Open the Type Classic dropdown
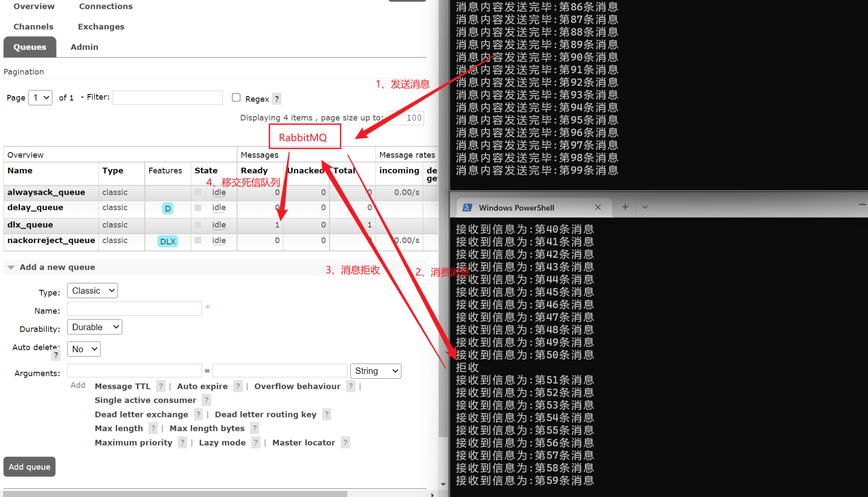The image size is (868, 497). click(x=92, y=291)
